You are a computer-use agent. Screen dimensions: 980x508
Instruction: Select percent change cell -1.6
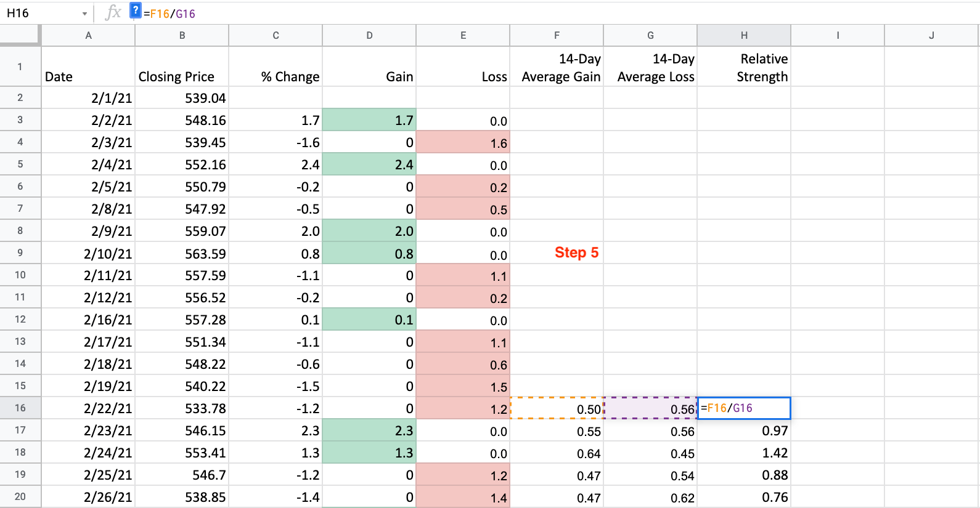pyautogui.click(x=276, y=142)
